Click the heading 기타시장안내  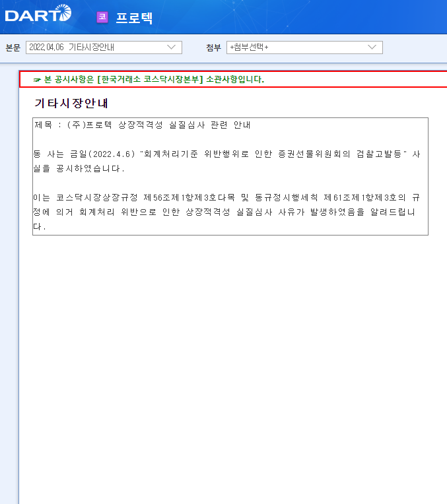[71, 103]
